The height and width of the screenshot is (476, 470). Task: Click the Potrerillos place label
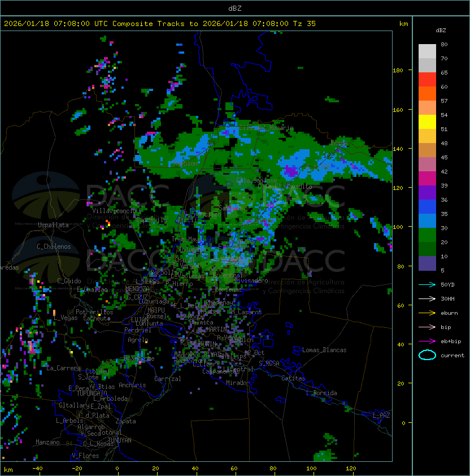(x=94, y=312)
